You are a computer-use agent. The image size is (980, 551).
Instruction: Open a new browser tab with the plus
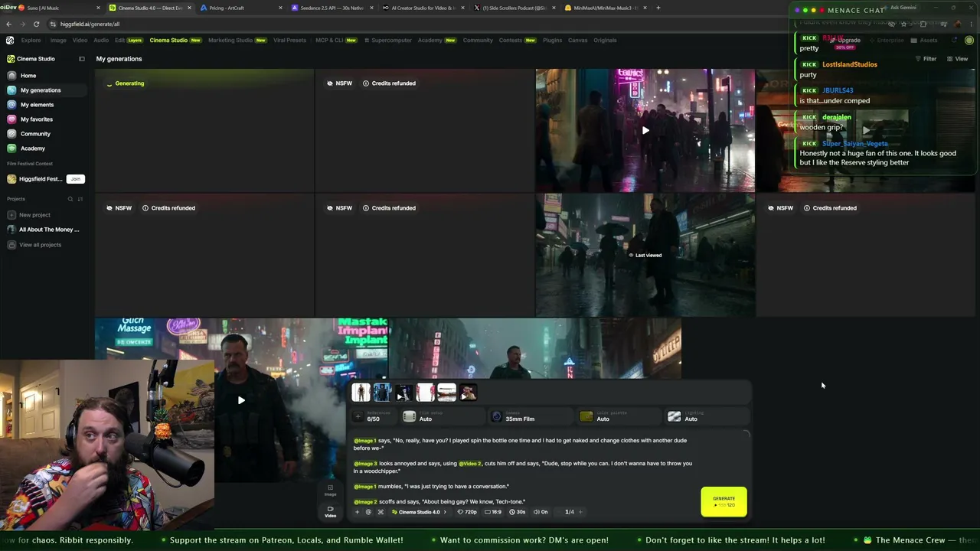click(x=658, y=8)
